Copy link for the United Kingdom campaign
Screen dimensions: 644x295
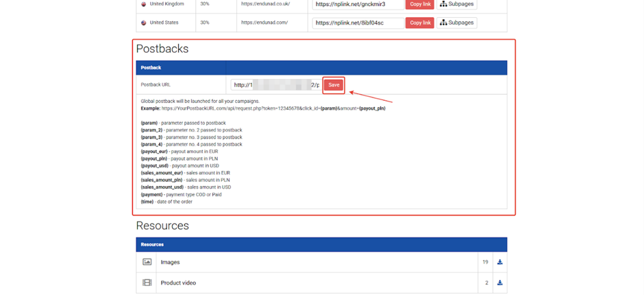click(x=420, y=4)
